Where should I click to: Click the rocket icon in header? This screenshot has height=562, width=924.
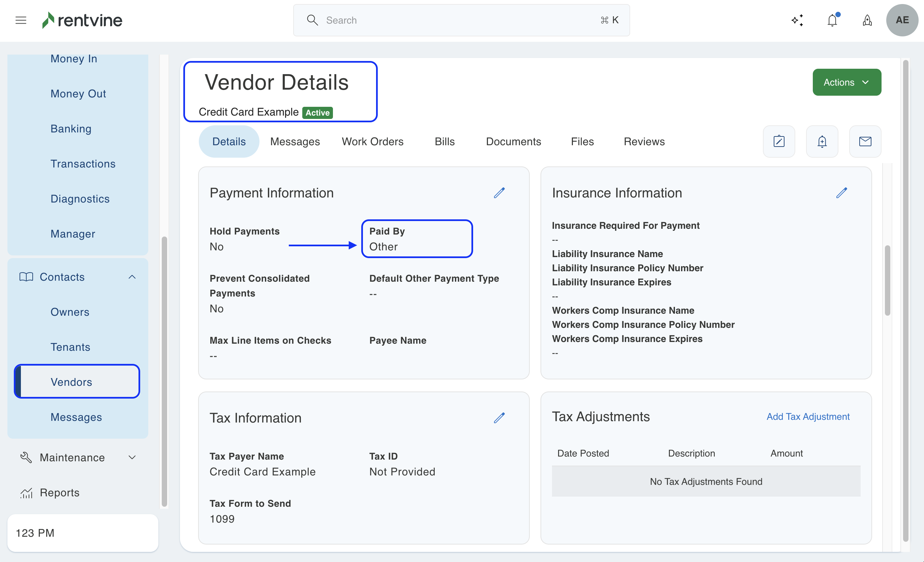pyautogui.click(x=867, y=20)
